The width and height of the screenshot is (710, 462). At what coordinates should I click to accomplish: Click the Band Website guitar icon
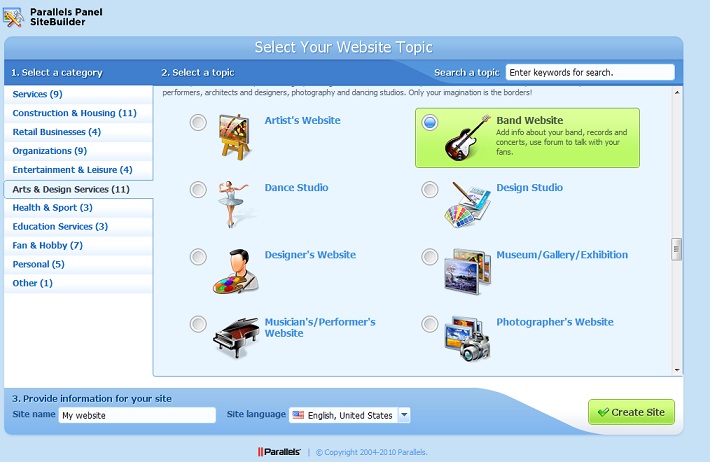coord(467,137)
